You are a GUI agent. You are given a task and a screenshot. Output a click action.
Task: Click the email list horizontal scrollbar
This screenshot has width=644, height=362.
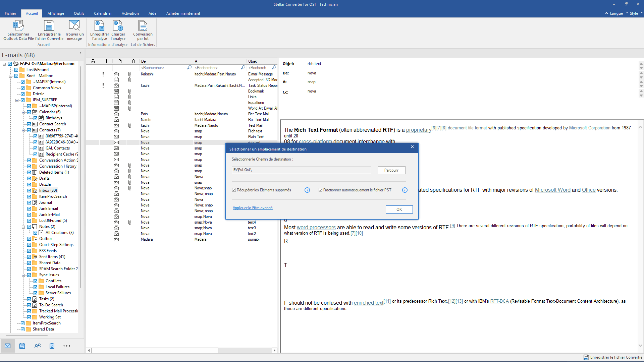[x=155, y=350]
